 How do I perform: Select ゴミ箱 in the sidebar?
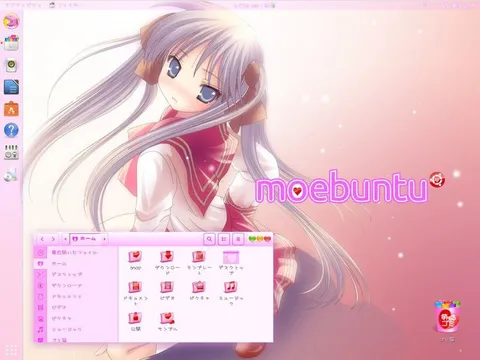[x=76, y=339]
